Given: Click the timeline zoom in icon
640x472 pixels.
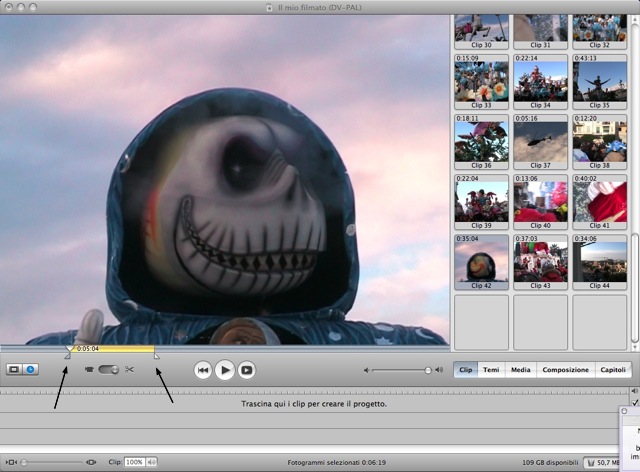Looking at the screenshot, I should click(x=91, y=462).
